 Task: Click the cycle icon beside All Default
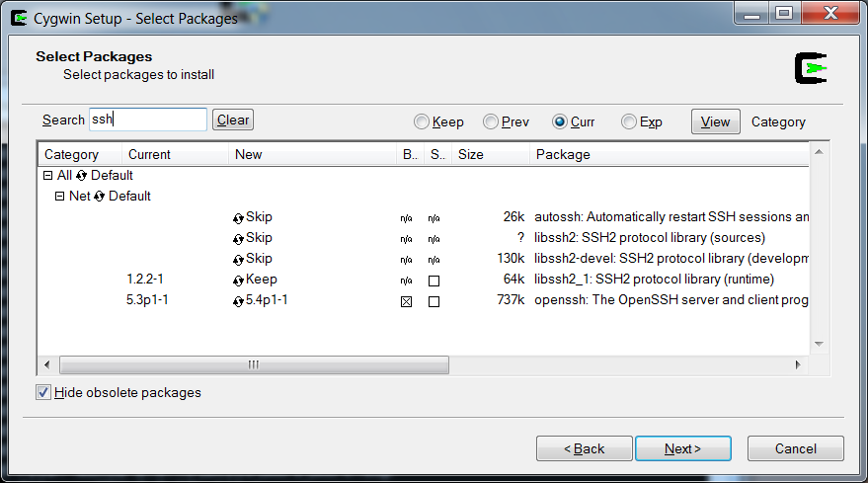click(82, 176)
